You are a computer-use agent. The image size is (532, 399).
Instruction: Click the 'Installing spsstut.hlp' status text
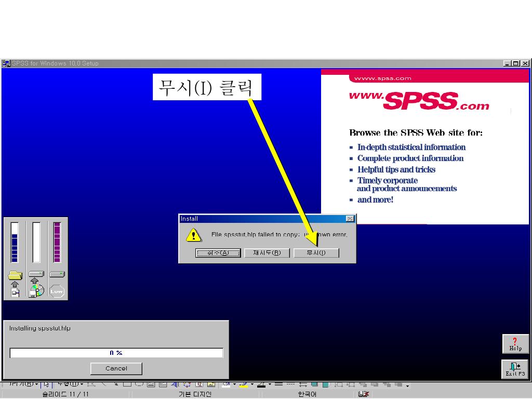click(x=40, y=328)
